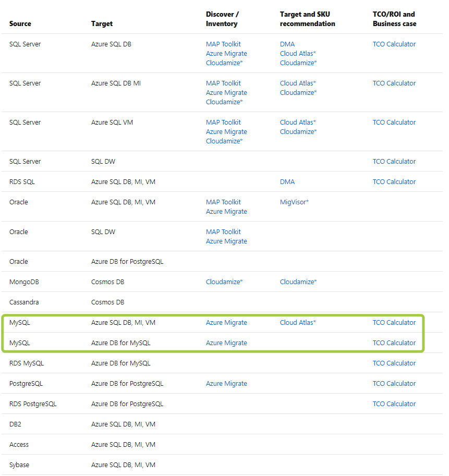Open MAP Toolkit link in Azure SQL DB MI row
Viewport: 449px width, 476px height.
click(223, 83)
